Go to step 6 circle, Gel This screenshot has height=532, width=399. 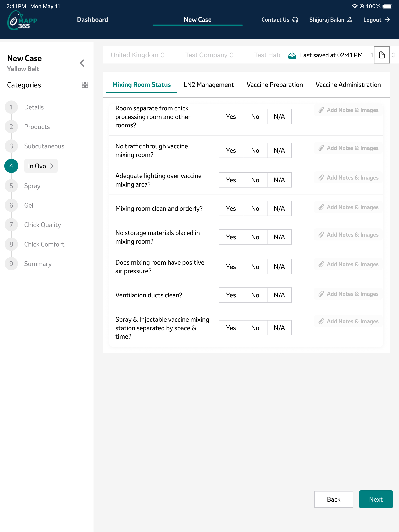11,205
